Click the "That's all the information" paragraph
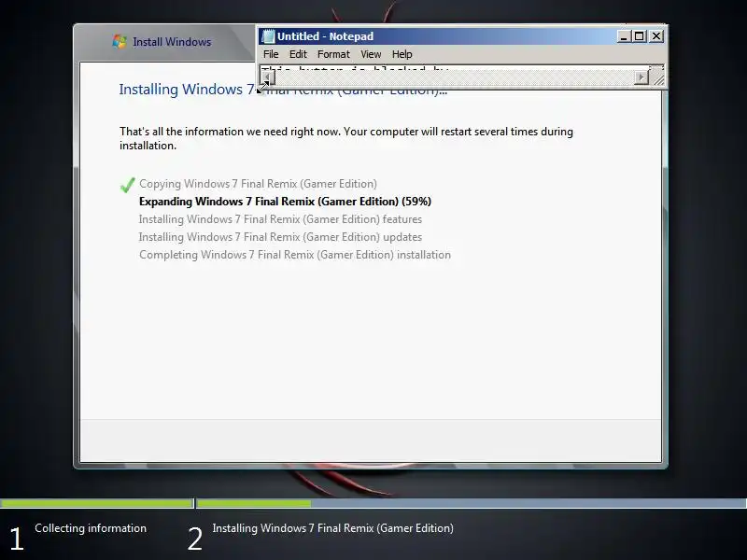Screen dimensions: 747x560 pyautogui.click(x=345, y=138)
